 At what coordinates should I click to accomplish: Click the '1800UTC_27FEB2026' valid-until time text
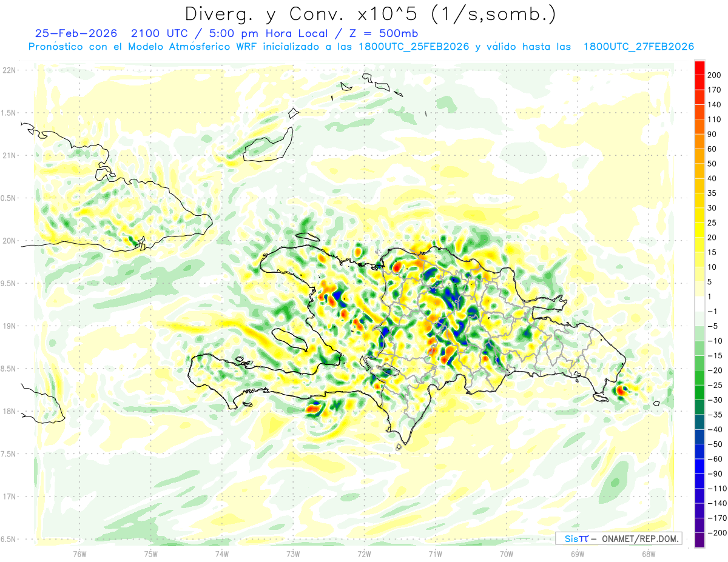tap(638, 47)
